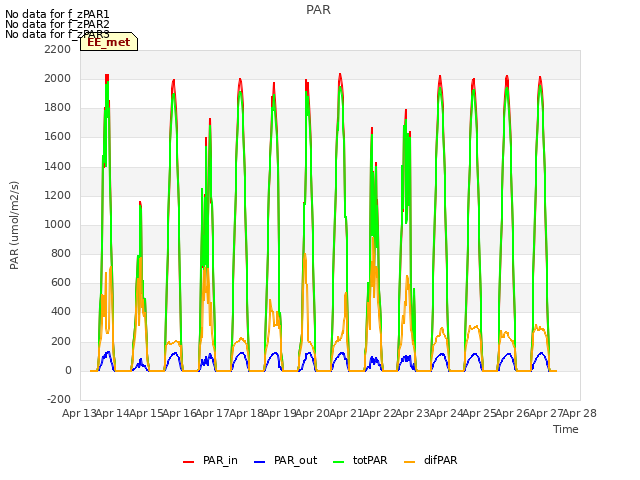640x480 pixels.
Task: Click the Apr 18 x-axis tick label
Action: coord(246,413)
